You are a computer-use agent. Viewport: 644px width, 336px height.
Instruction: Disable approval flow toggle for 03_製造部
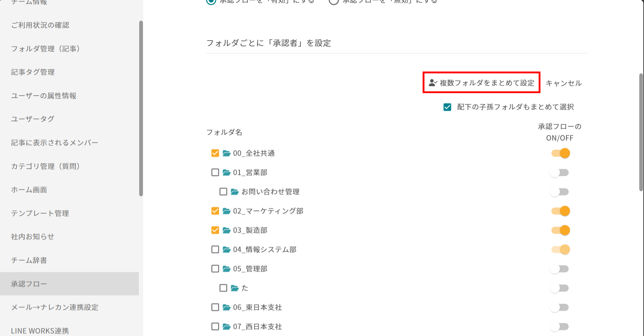[561, 230]
